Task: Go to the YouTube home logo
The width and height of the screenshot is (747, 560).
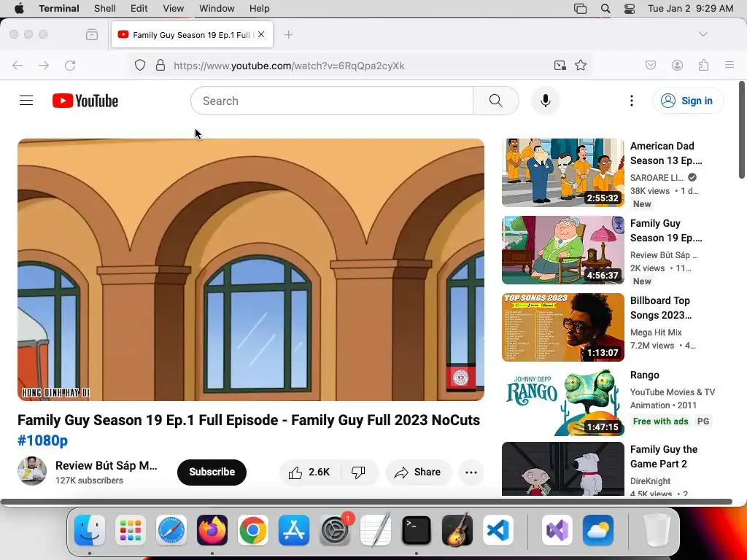Action: click(85, 101)
